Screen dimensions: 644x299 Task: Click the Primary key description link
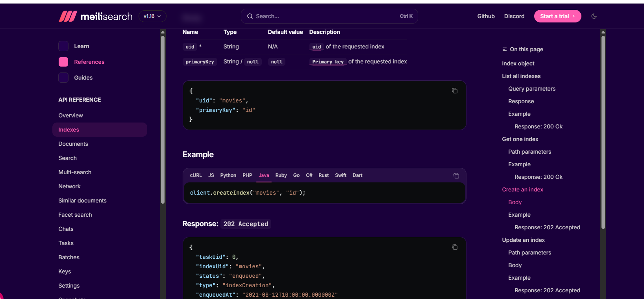(x=328, y=62)
